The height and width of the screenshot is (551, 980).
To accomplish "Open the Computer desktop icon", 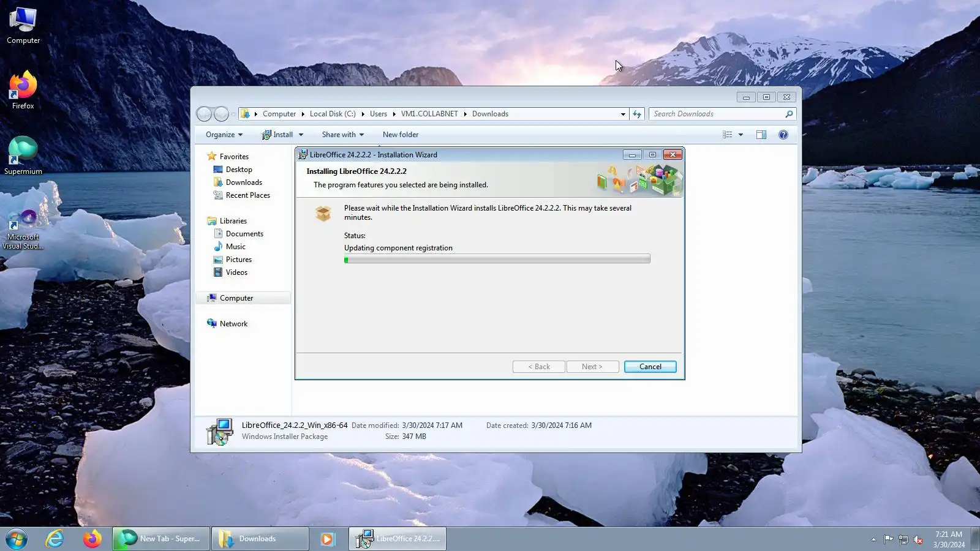I will [x=23, y=25].
